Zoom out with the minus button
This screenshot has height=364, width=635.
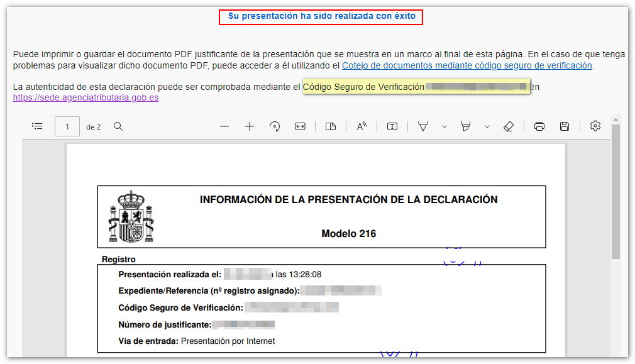[x=224, y=126]
